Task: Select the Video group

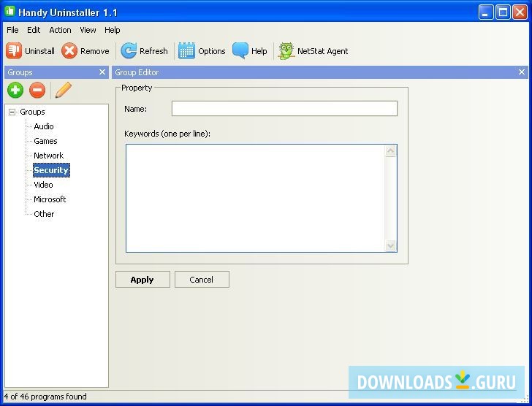Action: pos(43,185)
